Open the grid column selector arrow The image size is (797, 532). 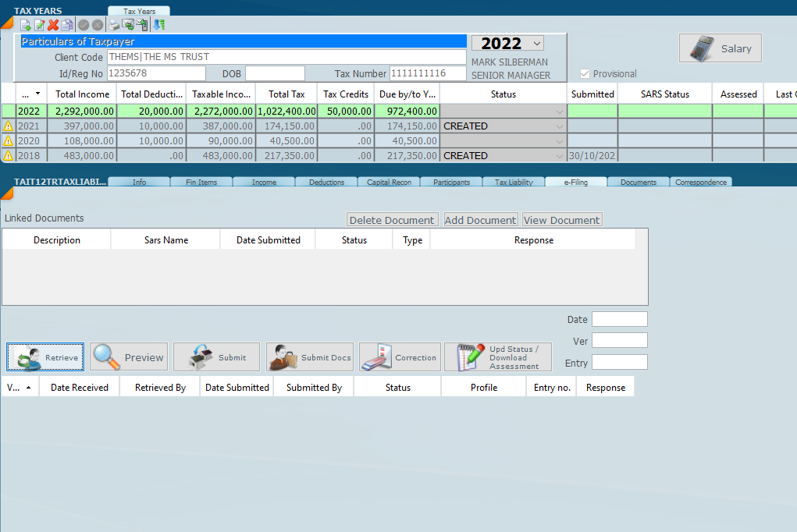pyautogui.click(x=38, y=94)
